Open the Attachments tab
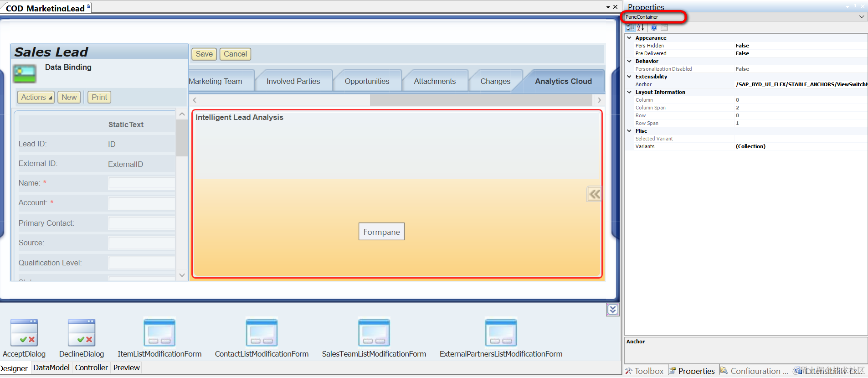The height and width of the screenshot is (378, 868). tap(435, 81)
